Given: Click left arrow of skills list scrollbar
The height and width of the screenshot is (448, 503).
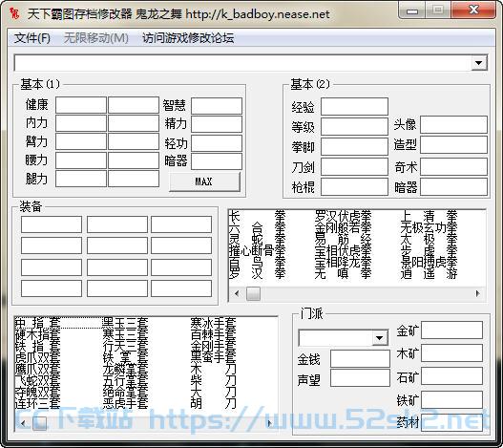Looking at the screenshot, I should [x=237, y=293].
